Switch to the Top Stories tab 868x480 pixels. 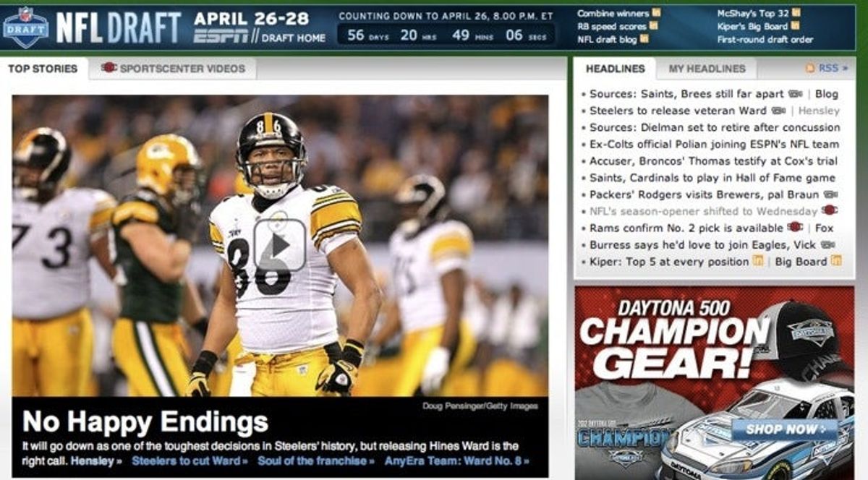click(x=43, y=69)
